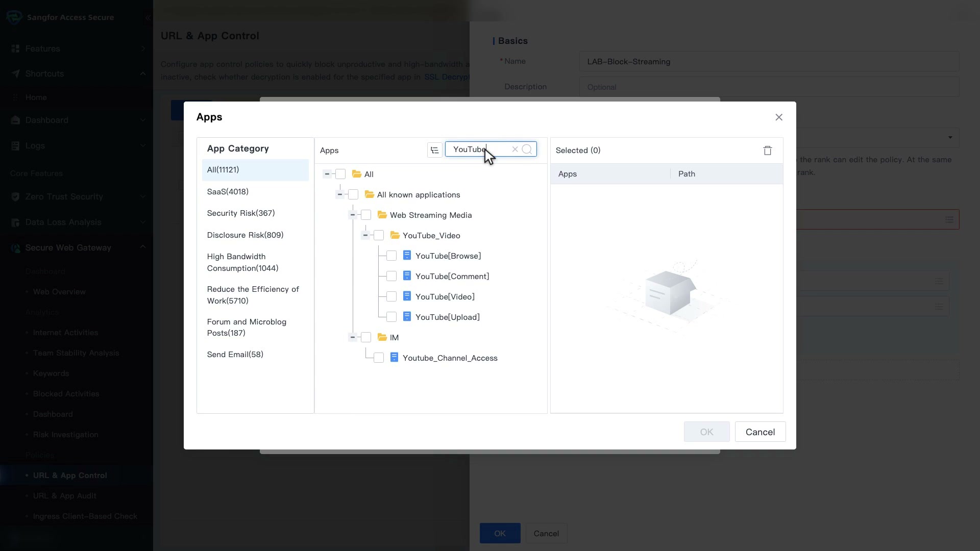980x551 pixels.
Task: Expand the Features sidebar menu
Action: click(143, 49)
